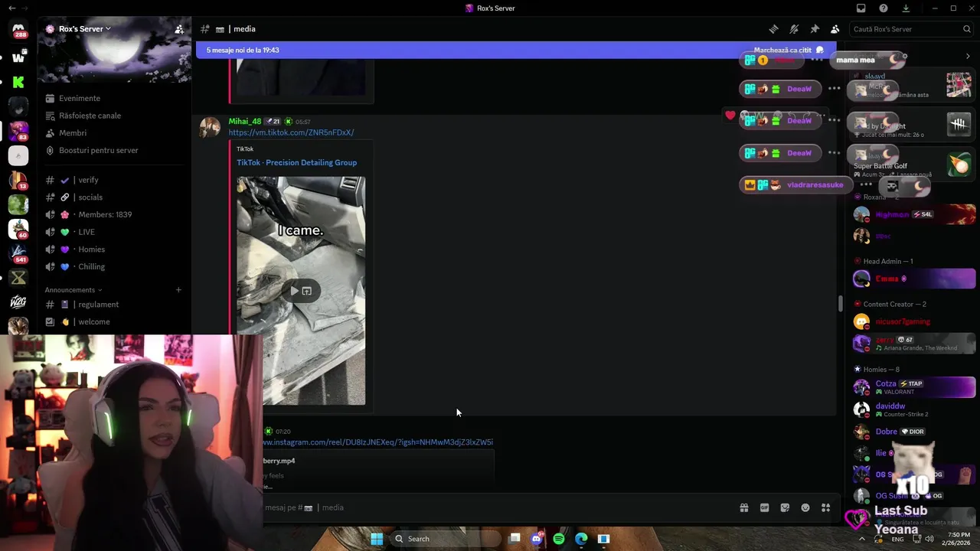
Task: Open member Dobre with DIOR tag
Action: point(914,432)
